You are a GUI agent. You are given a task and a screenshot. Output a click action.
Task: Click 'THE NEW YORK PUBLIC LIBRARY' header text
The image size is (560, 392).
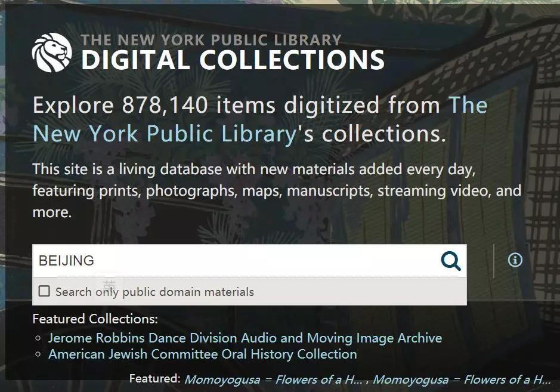211,39
